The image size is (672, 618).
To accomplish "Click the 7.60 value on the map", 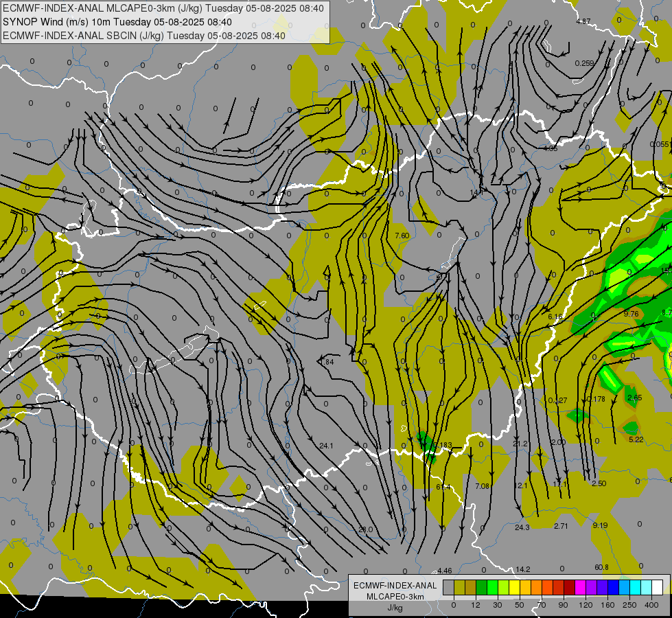I will 402,236.
